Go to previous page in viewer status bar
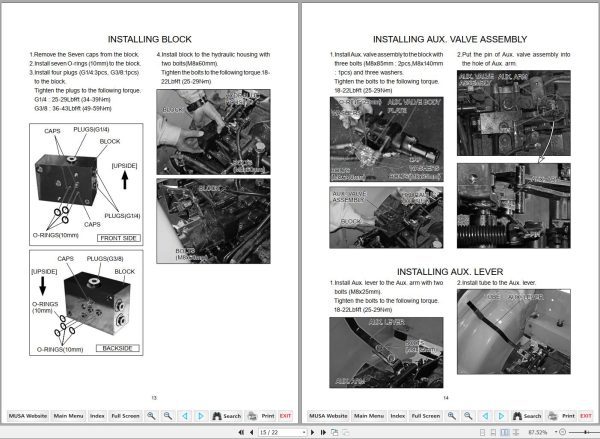Screen dimensions: 600x439 point(251,432)
